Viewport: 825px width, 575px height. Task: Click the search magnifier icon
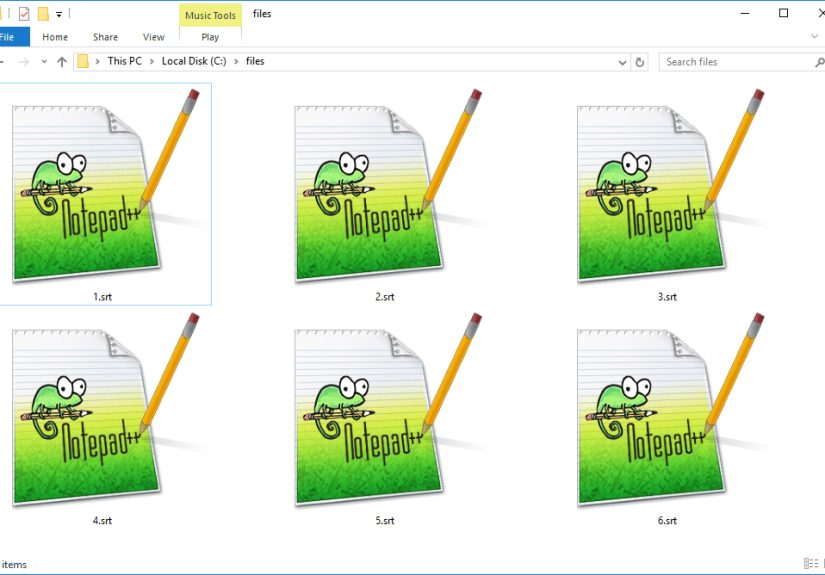[819, 63]
